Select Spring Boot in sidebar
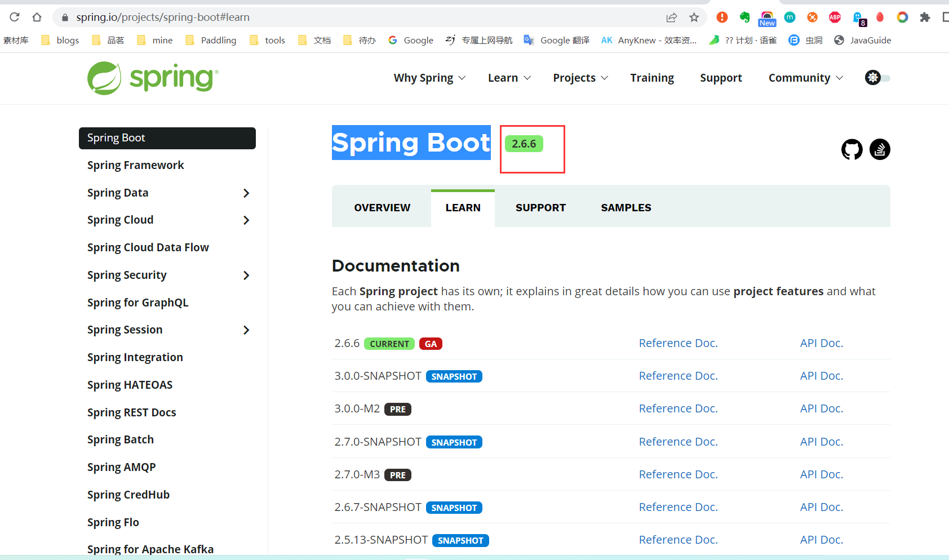This screenshot has width=949, height=560. pos(167,138)
